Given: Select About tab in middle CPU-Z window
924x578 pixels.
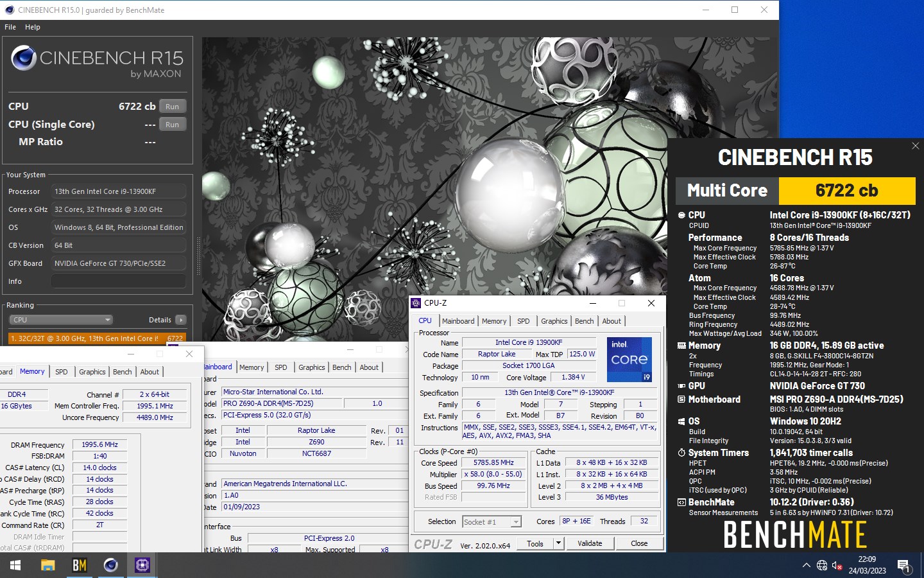Looking at the screenshot, I should coord(369,367).
